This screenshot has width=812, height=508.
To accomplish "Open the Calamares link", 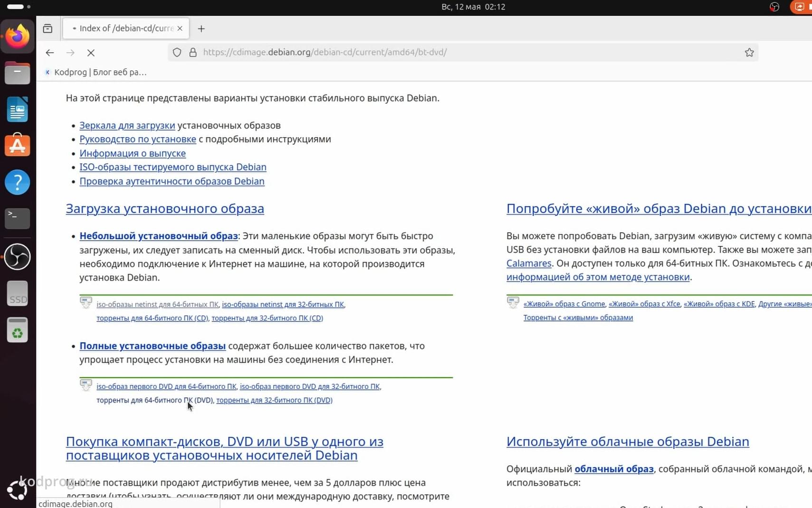I will click(529, 263).
